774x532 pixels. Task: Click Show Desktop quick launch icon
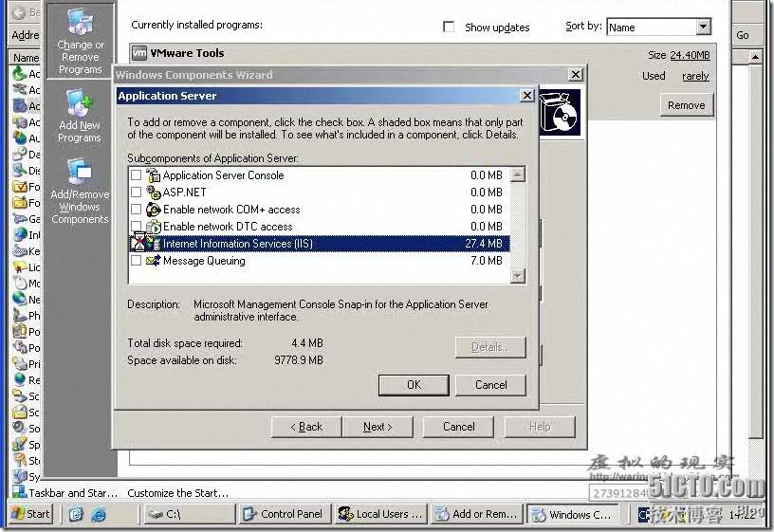pyautogui.click(x=76, y=514)
